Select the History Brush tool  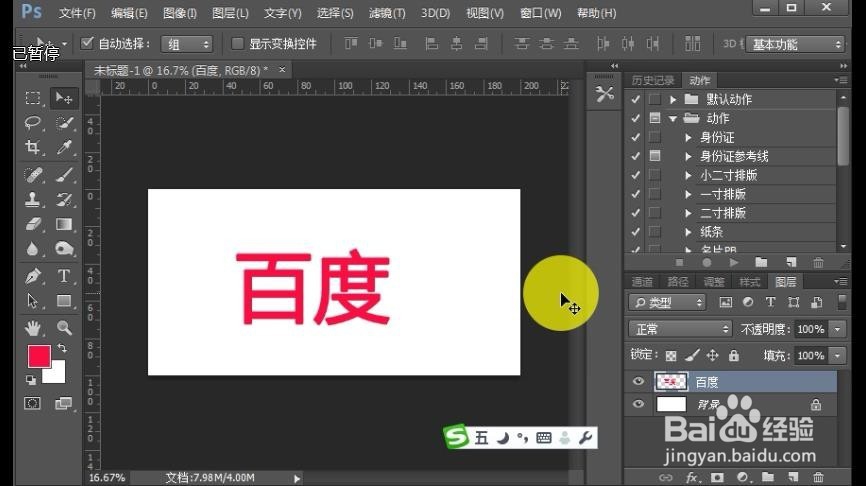(x=64, y=199)
